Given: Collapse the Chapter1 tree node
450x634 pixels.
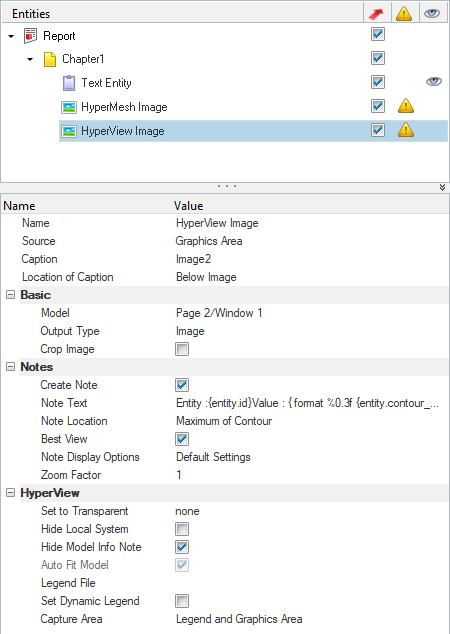Looking at the screenshot, I should tap(30, 59).
